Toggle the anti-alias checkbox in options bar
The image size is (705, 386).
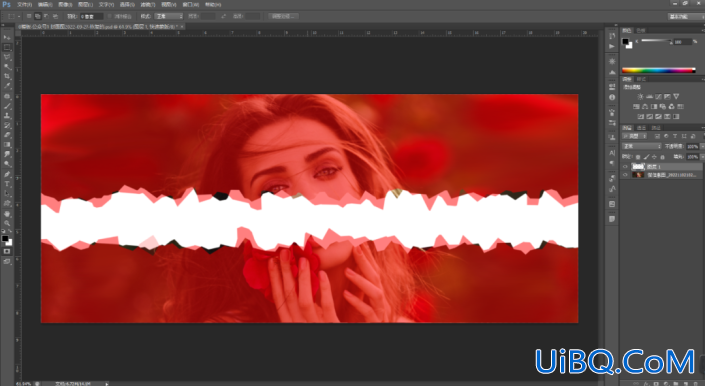click(x=110, y=16)
